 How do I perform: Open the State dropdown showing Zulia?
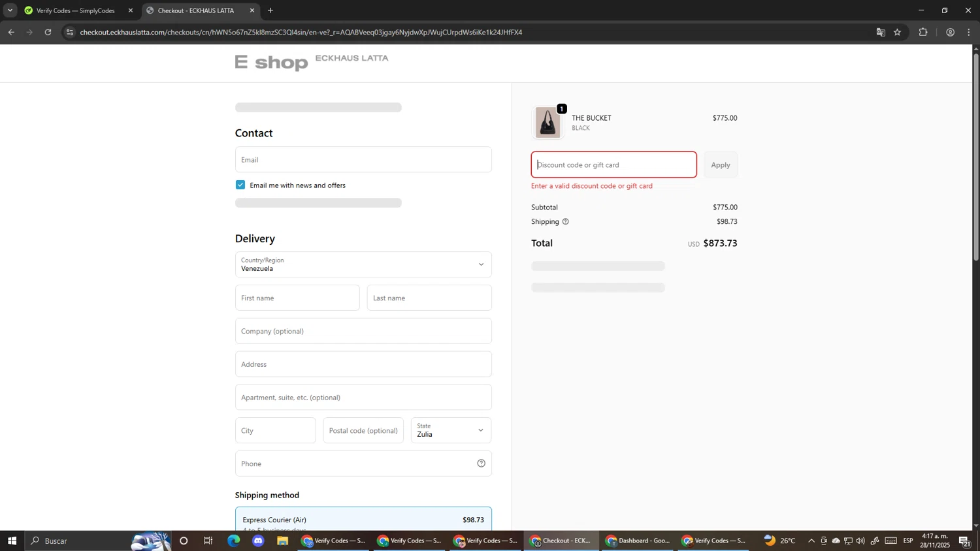(451, 431)
